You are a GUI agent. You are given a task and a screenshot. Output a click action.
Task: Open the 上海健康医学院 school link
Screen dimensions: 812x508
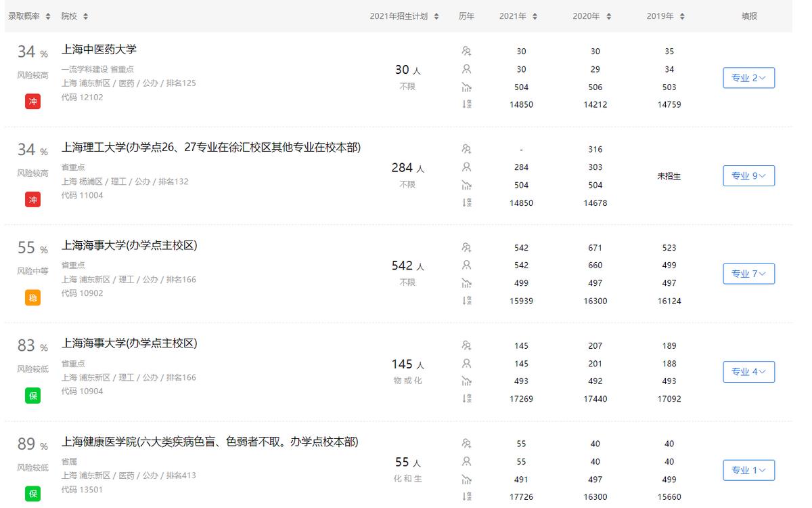pos(210,442)
